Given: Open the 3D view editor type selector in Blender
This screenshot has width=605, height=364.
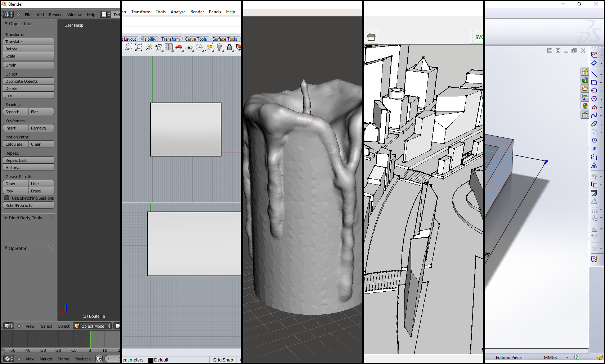Looking at the screenshot, I should click(x=8, y=326).
